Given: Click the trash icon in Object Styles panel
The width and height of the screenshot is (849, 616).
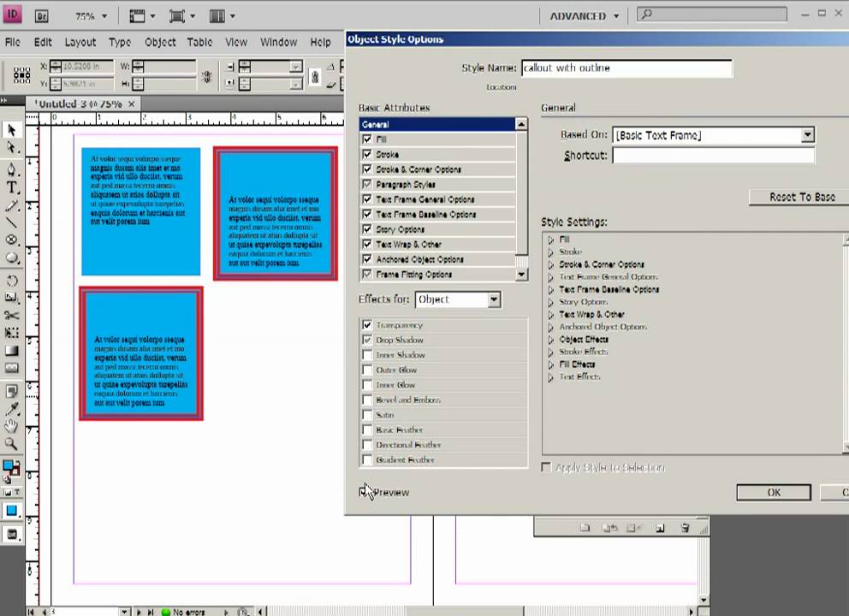Looking at the screenshot, I should tap(685, 528).
